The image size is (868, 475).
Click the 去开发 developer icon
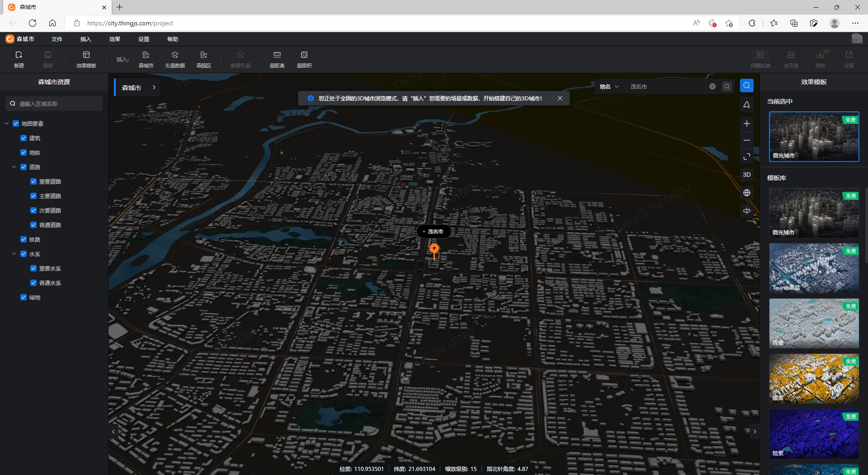click(791, 59)
